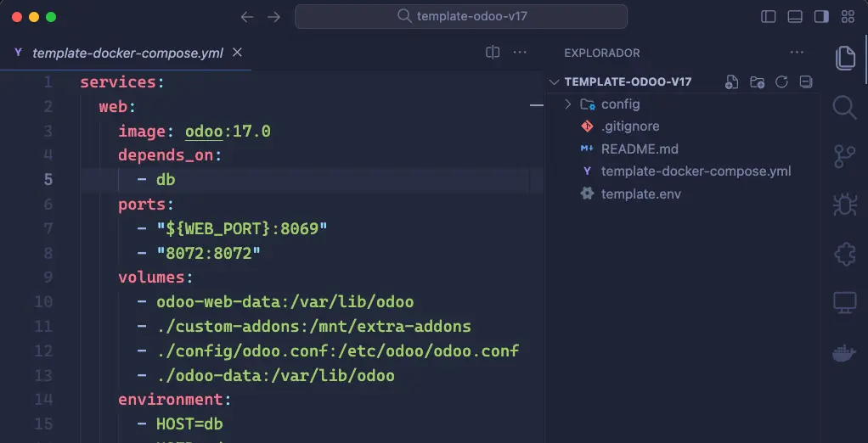
Task: Click the "${WEB_PORT}:8069" string
Action: point(242,229)
